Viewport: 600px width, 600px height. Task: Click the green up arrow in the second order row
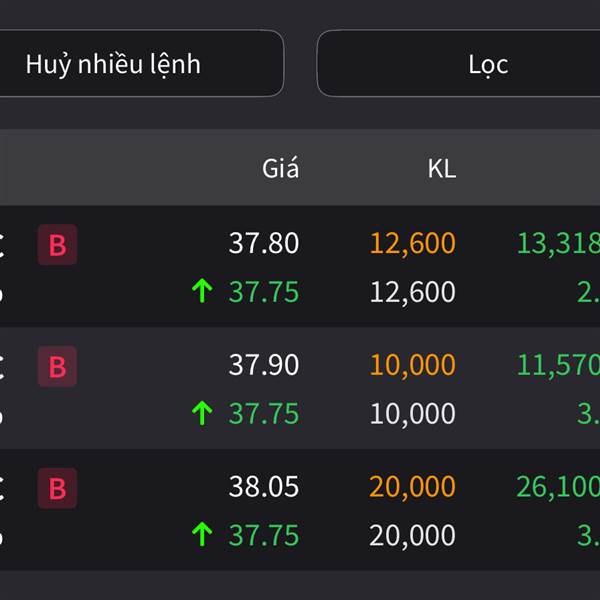coord(202,414)
